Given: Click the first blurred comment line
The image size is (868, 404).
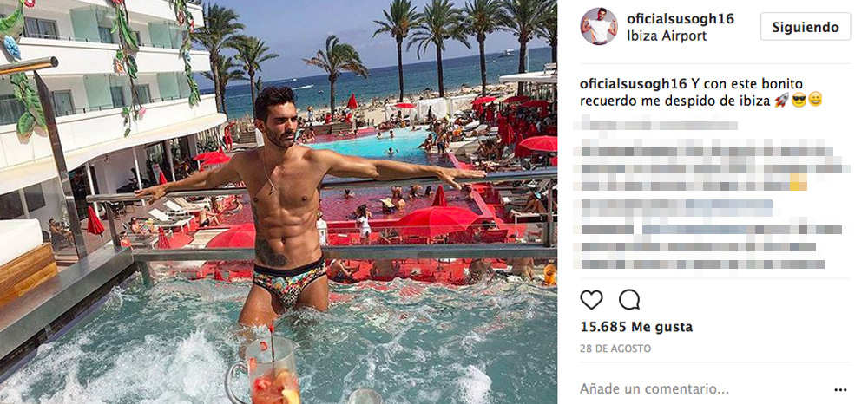Looking at the screenshot, I should (656, 123).
